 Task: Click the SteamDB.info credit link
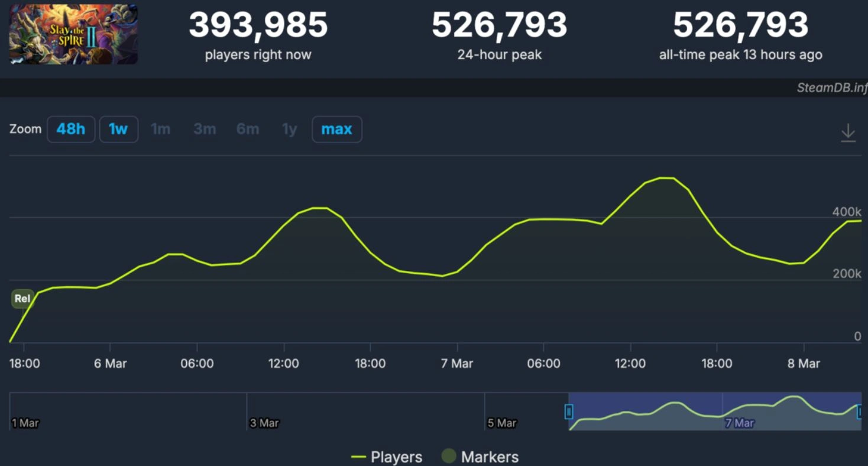click(831, 88)
